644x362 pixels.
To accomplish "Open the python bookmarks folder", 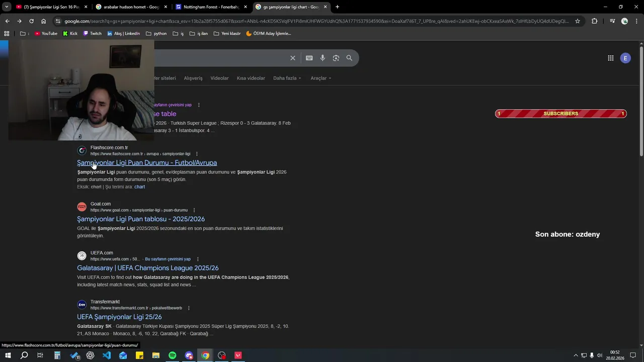I will click(156, 34).
